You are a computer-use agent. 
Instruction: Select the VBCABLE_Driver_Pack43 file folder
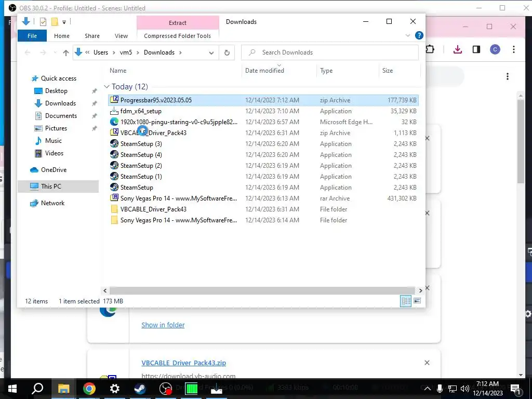point(263,209)
